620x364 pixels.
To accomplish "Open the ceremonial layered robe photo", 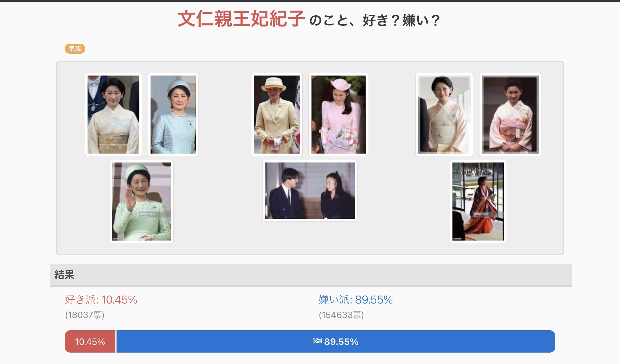I will click(478, 202).
